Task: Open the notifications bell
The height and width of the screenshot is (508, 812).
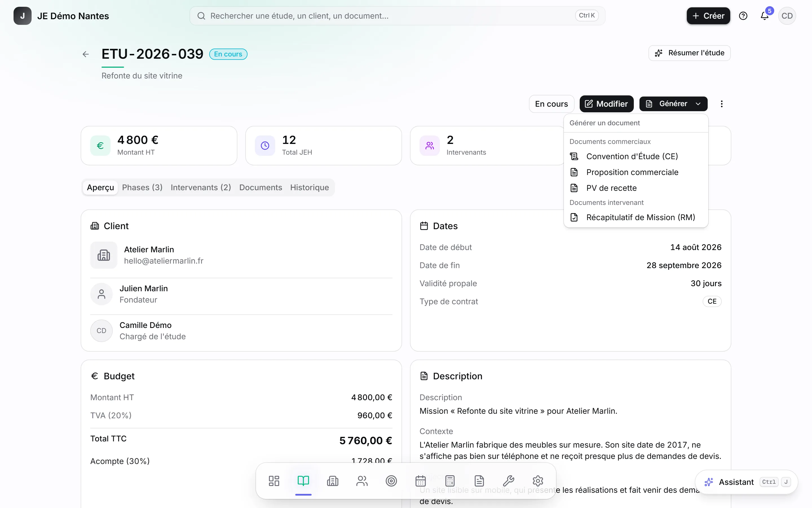Action: click(764, 16)
